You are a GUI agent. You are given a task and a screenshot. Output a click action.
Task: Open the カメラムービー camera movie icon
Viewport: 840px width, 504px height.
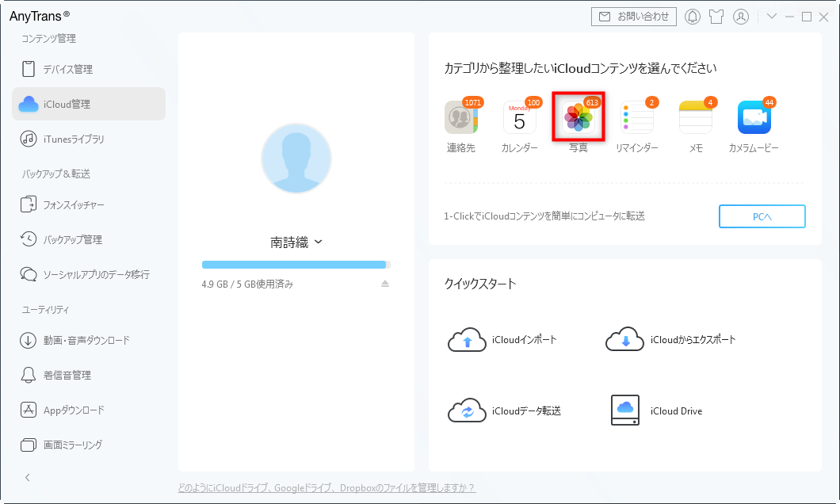(x=754, y=117)
